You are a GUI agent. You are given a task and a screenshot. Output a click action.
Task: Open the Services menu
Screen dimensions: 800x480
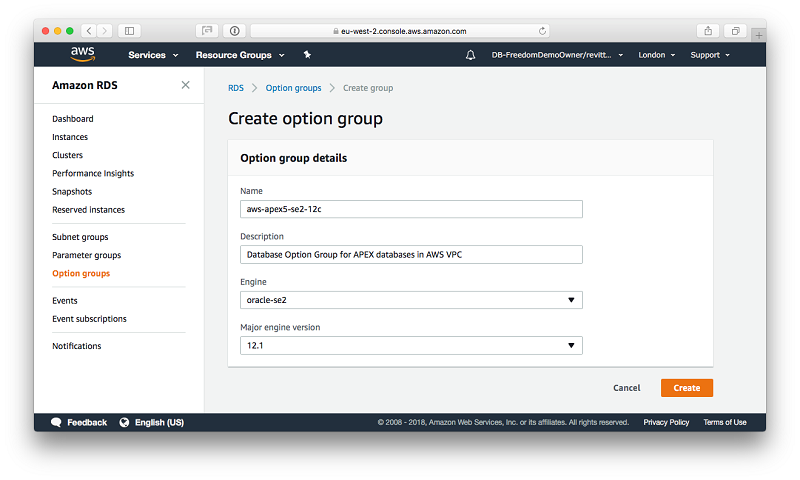(153, 55)
